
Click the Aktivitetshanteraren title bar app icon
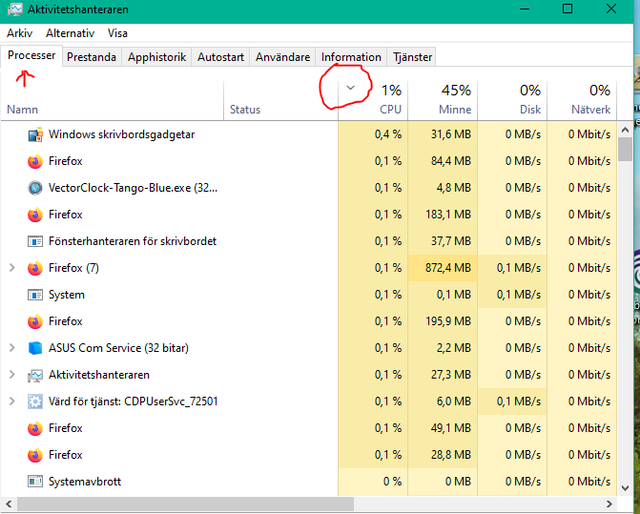[15, 9]
